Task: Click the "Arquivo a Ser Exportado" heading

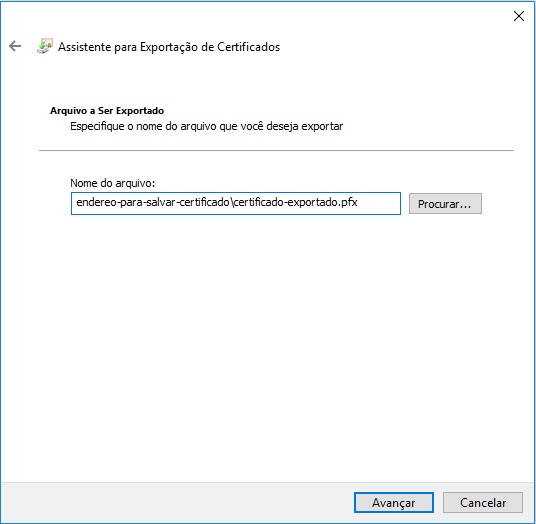Action: 107,111
